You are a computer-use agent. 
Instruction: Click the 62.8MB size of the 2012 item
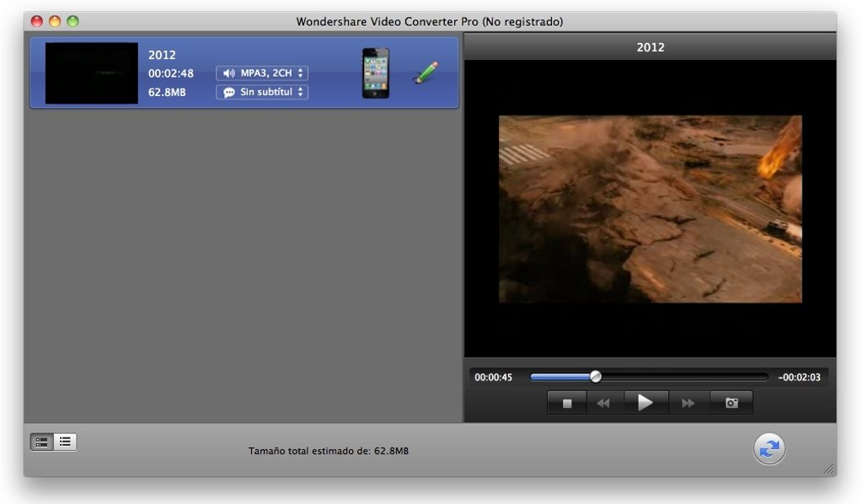click(167, 92)
